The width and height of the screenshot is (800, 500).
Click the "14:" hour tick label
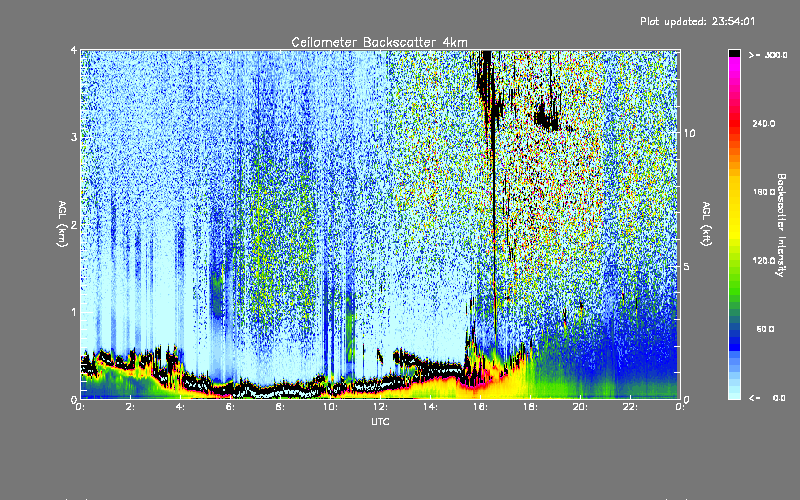431,407
